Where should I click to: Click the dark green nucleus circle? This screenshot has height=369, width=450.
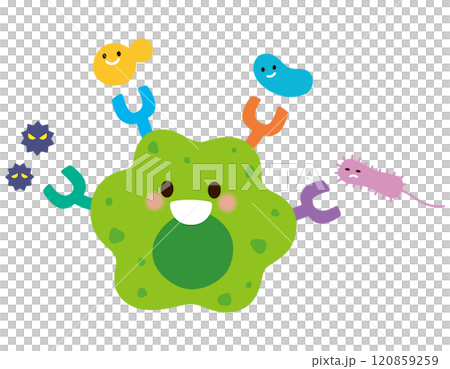pyautogui.click(x=193, y=252)
